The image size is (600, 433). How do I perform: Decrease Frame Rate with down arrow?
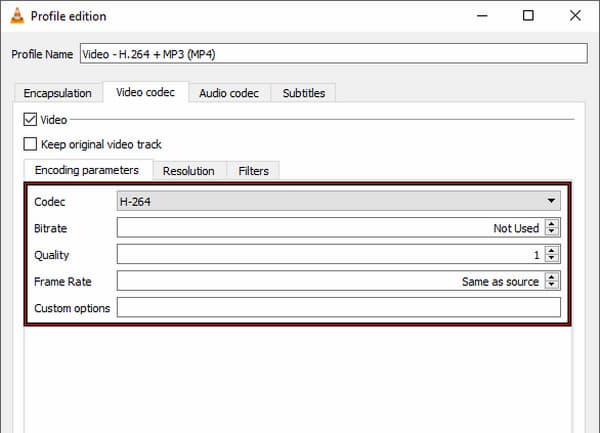tap(551, 285)
